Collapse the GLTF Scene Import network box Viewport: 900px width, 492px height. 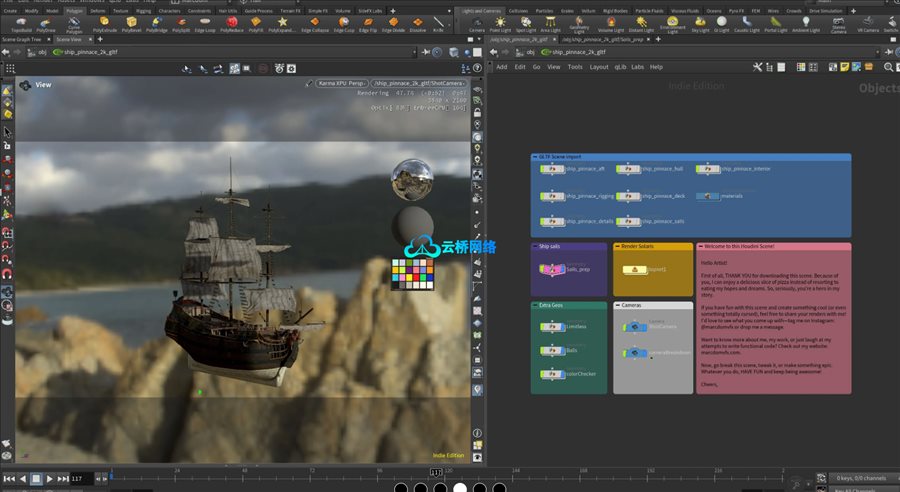pos(535,157)
